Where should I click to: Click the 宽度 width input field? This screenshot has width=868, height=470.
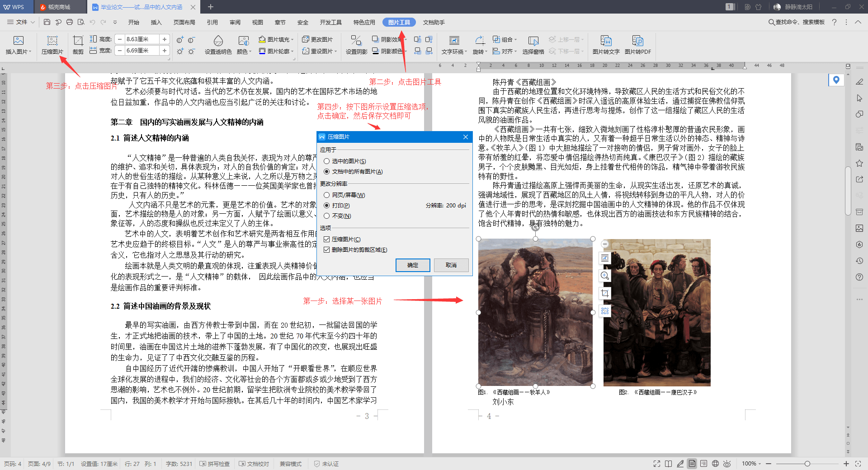tap(142, 51)
